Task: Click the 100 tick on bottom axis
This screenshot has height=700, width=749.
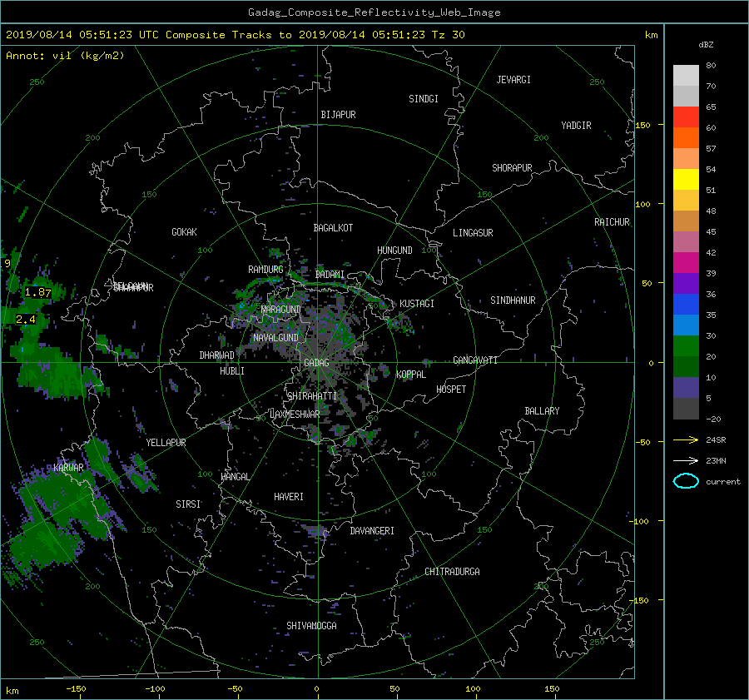Action: 473,689
